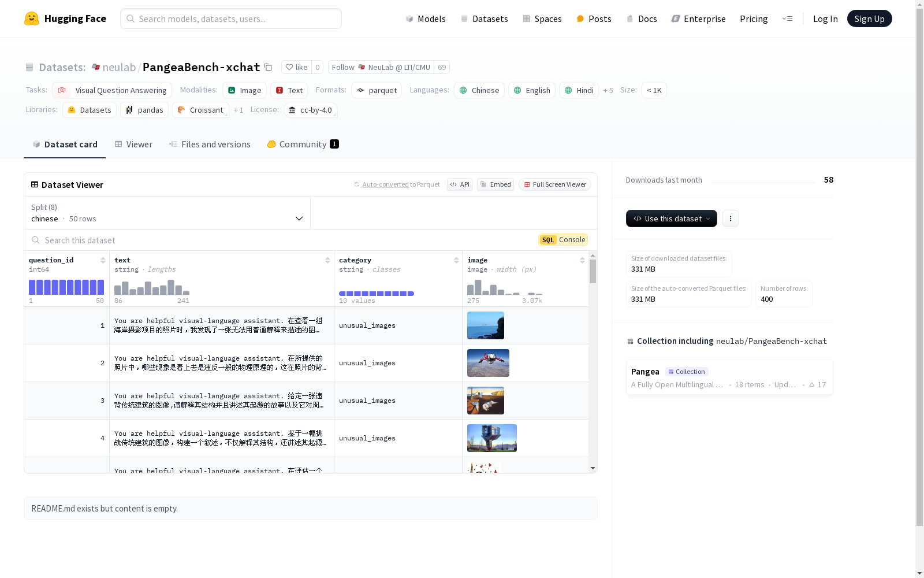This screenshot has width=924, height=578.
Task: Switch to the Dataset card tab
Action: [x=65, y=144]
